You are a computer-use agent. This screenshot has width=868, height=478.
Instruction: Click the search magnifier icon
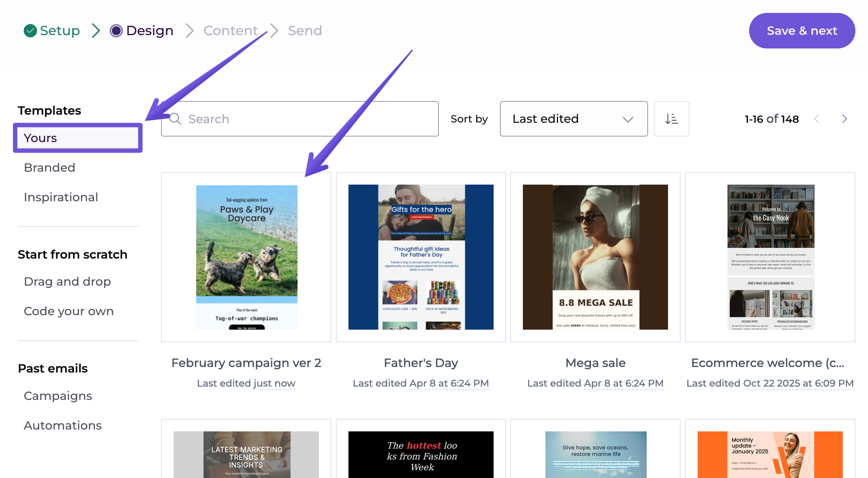[x=175, y=119]
